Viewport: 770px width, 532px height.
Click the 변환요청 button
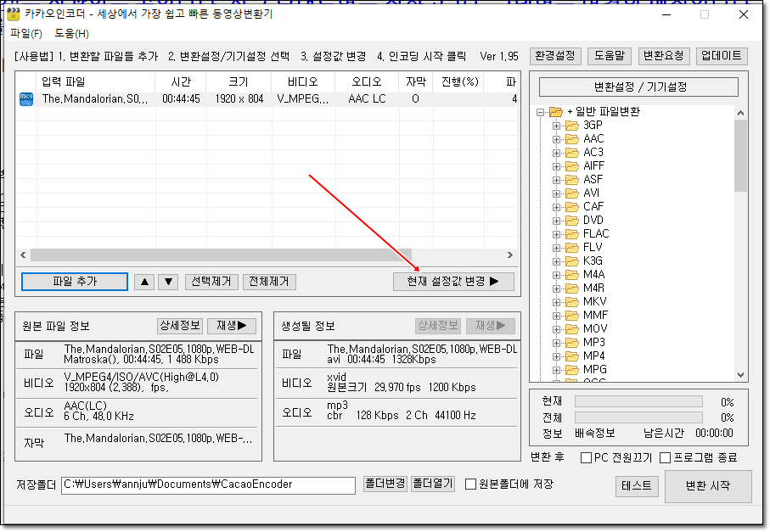tap(664, 56)
